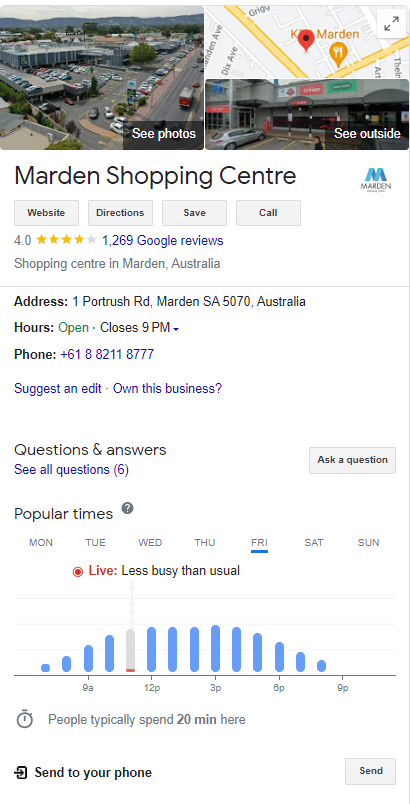Select the SUN tab in Popular times
Image resolution: width=410 pixels, height=804 pixels.
click(x=368, y=542)
